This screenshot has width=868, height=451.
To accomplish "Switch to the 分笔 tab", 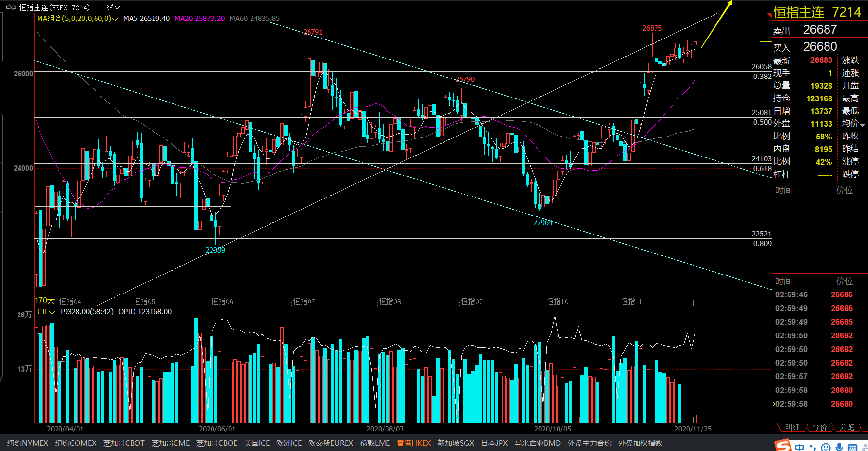I will tap(847, 427).
